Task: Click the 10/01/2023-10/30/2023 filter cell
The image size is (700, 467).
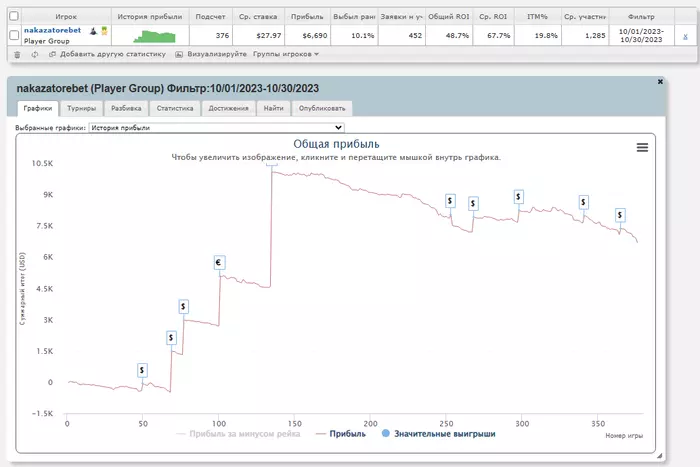Action: 641,35
